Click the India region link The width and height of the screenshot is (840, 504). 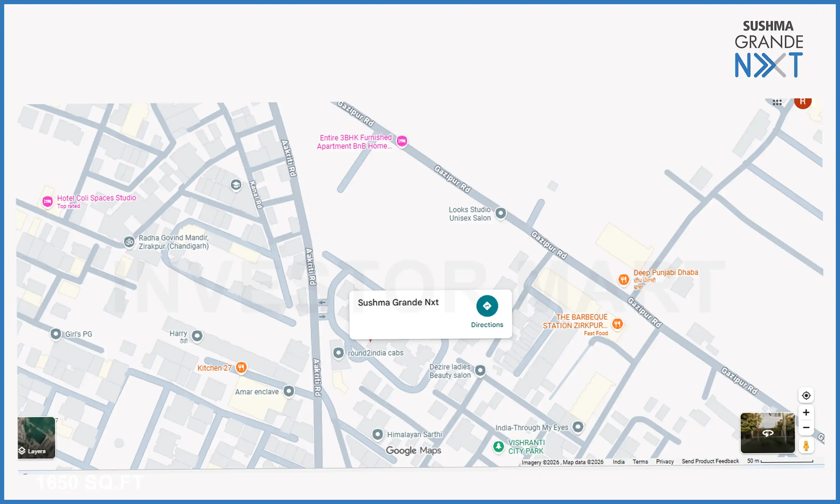(x=619, y=462)
